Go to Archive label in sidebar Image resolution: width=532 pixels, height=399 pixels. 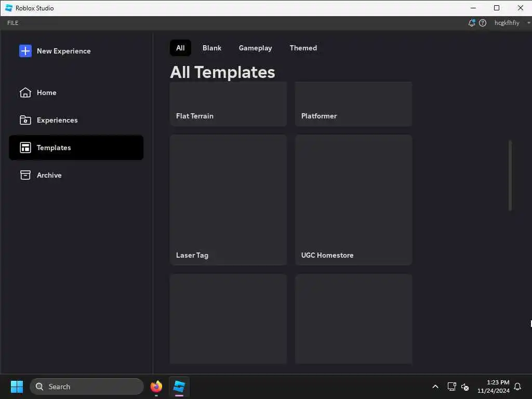pos(49,175)
